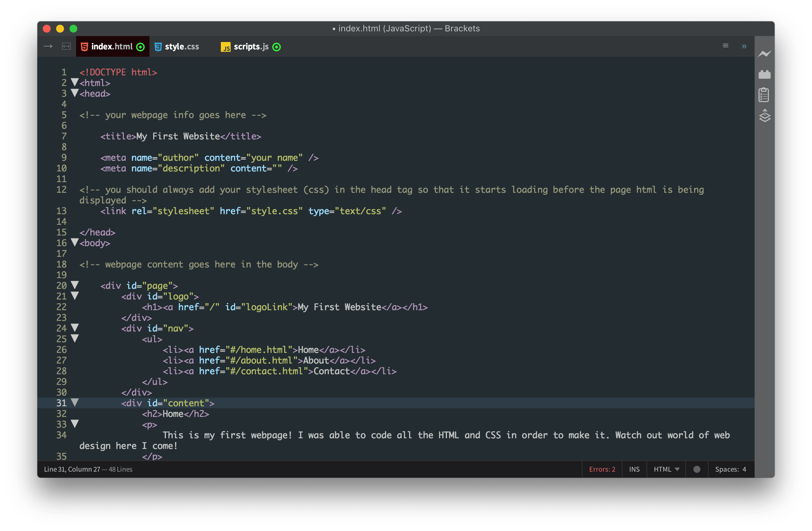Viewport: 812px width, 531px height.
Task: Click the arrow icon to show the sidebar
Action: pyautogui.click(x=48, y=46)
